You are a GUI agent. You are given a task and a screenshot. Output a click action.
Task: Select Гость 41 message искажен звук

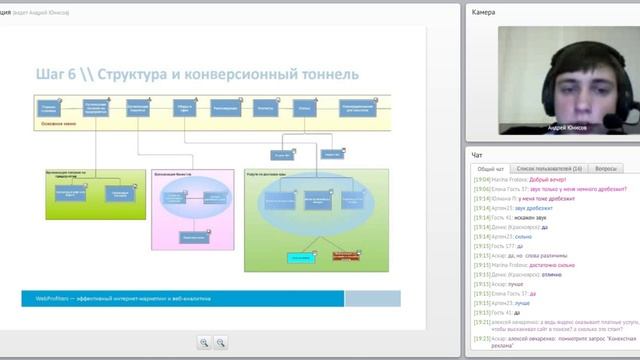[x=510, y=218]
